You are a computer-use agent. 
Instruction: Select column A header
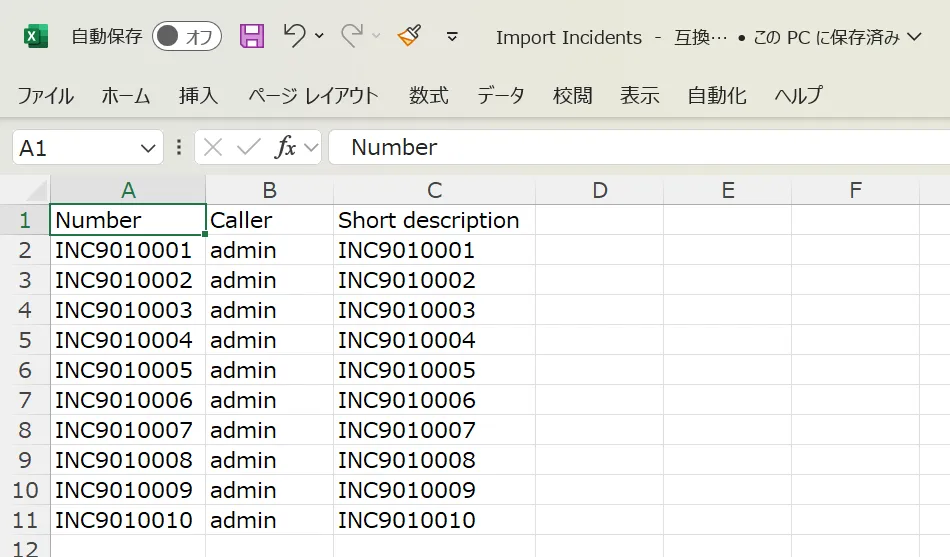click(x=128, y=190)
